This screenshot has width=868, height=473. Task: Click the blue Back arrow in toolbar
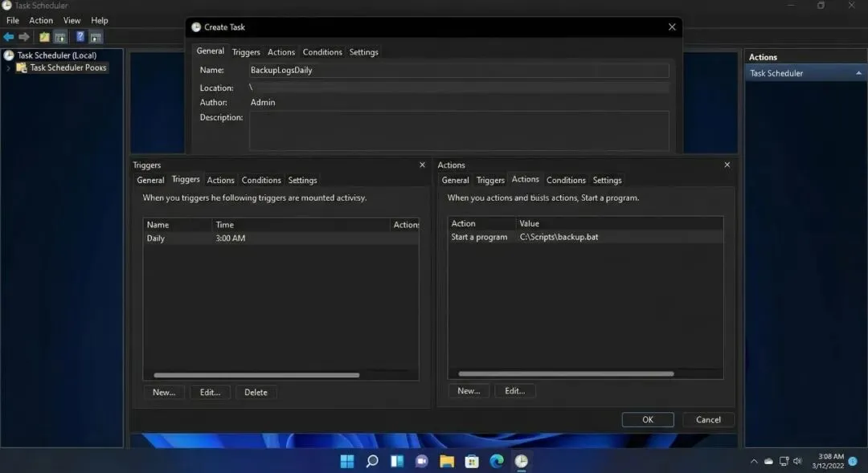9,37
